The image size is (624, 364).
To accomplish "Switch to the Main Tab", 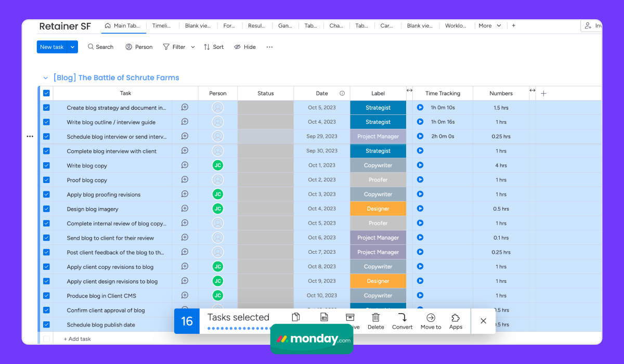I will (123, 25).
